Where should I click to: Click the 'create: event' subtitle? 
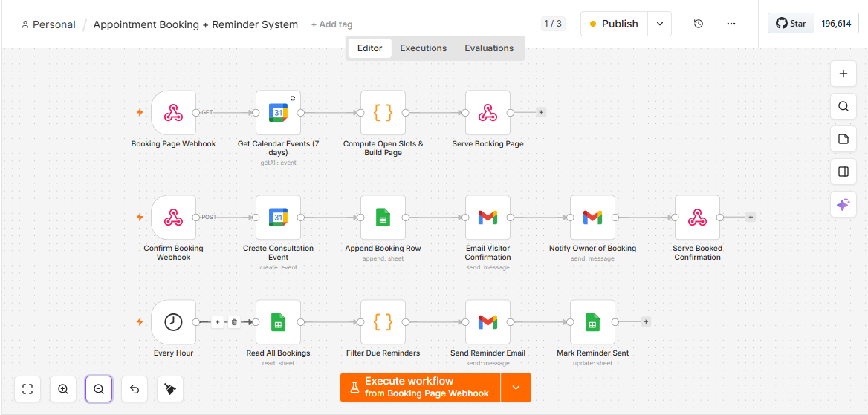278,267
